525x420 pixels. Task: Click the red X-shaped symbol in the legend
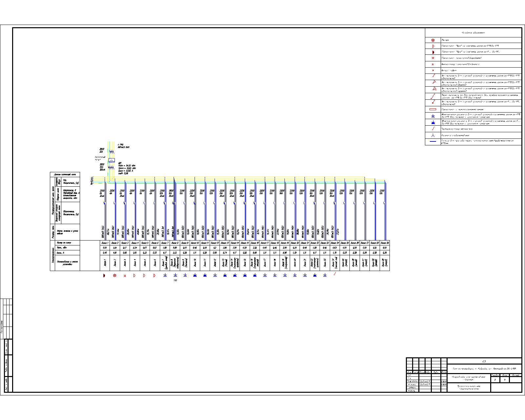coord(433,64)
